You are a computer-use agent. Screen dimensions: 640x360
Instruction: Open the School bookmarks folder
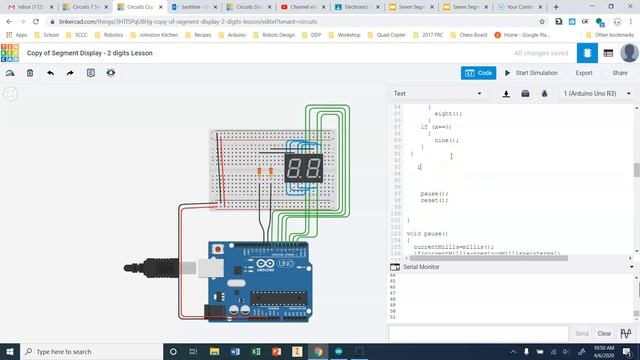[x=47, y=35]
